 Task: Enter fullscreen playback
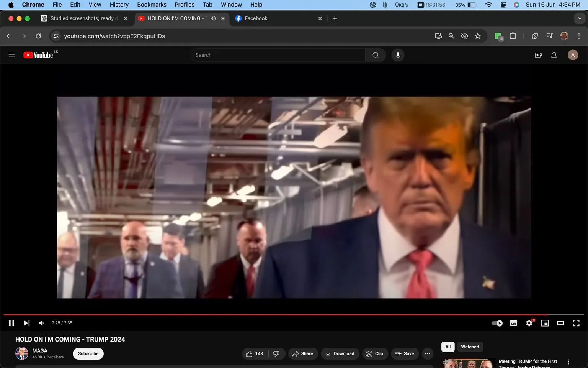pos(576,323)
